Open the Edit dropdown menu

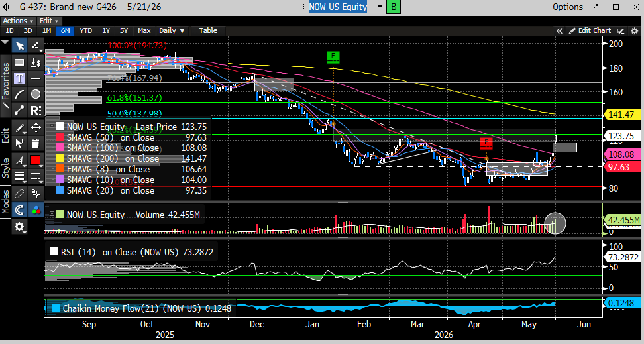[x=49, y=21]
